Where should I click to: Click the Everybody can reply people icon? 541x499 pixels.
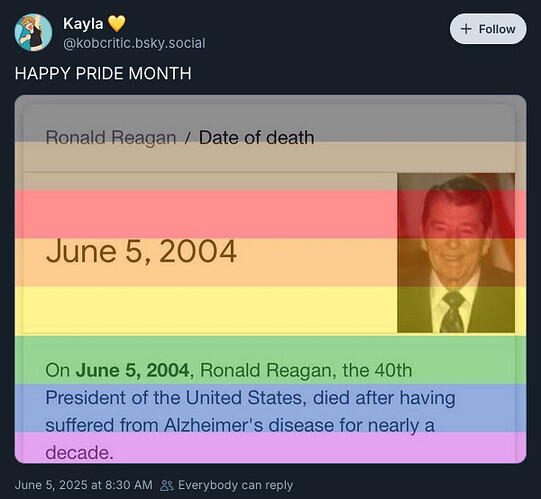pos(167,485)
